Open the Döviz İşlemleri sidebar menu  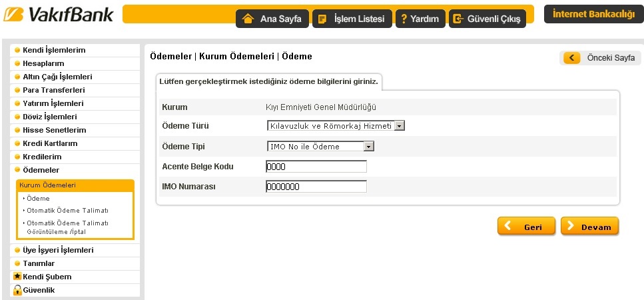coord(49,117)
